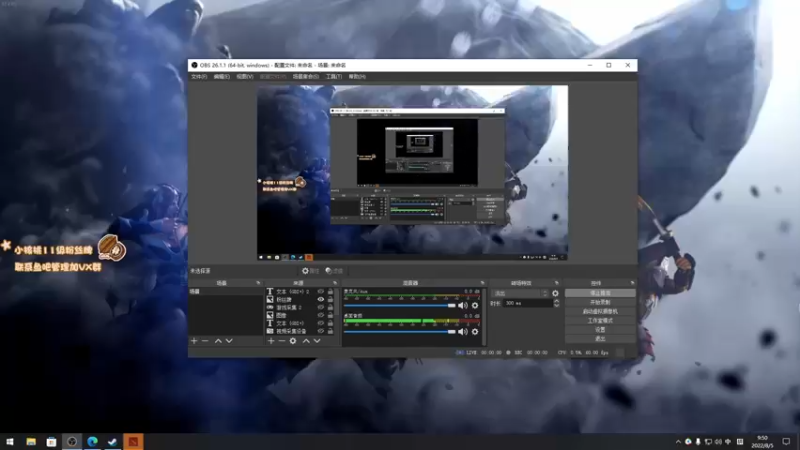Toggle visibility of 游戏采集 2 source

point(321,308)
